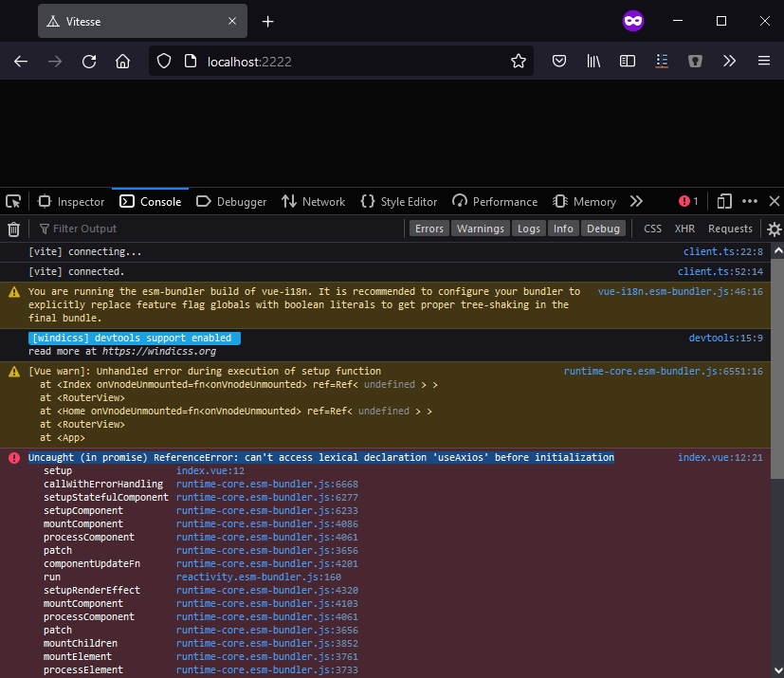Viewport: 784px width, 678px height.
Task: Open the Firefox application hamburger menu
Action: coord(764,60)
